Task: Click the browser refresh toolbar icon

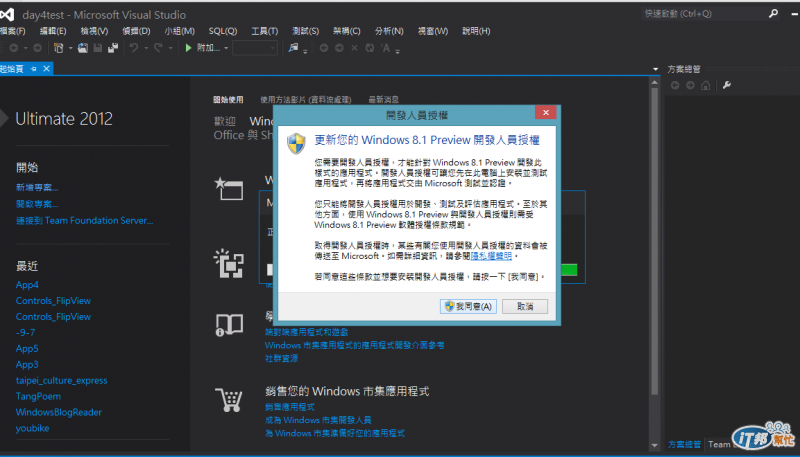Action: click(x=370, y=48)
